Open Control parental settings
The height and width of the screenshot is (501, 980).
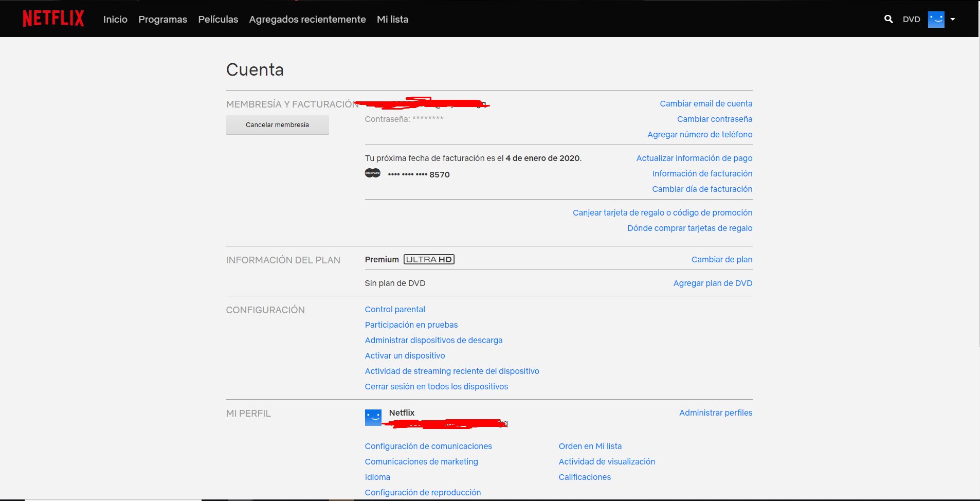(x=395, y=309)
